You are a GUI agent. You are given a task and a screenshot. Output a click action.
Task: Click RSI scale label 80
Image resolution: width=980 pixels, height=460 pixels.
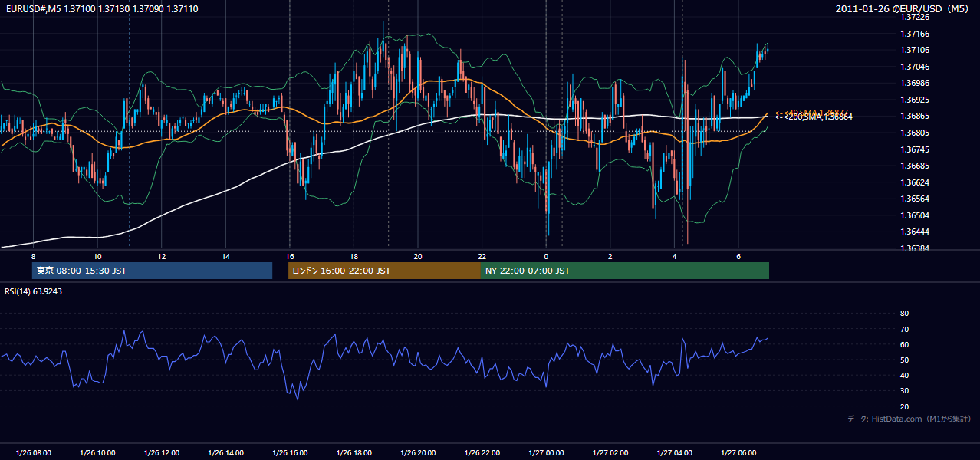point(904,314)
